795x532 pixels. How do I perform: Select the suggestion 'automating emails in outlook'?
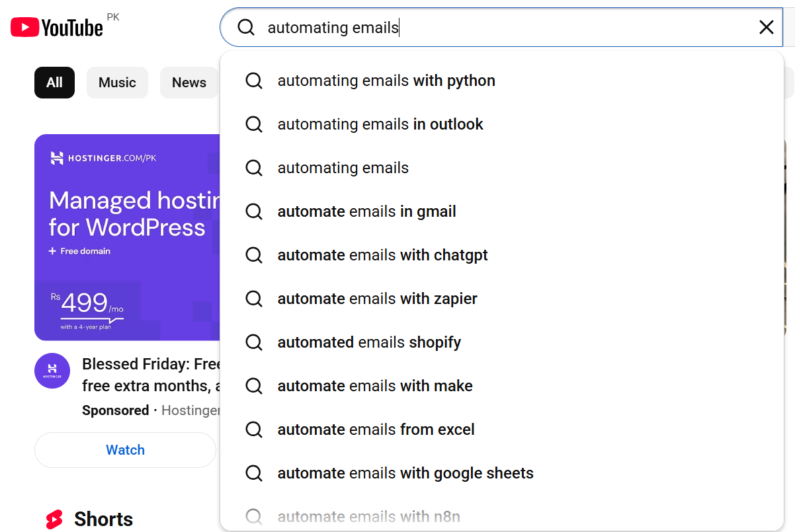[x=380, y=124]
